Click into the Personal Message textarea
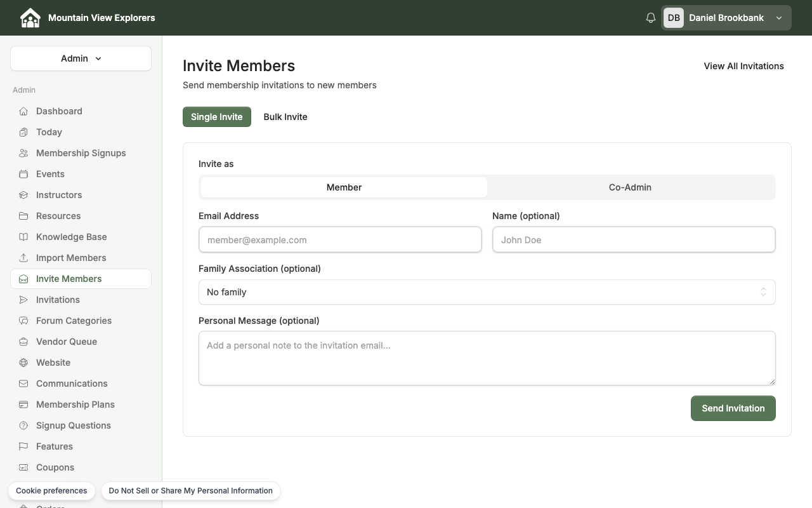The image size is (812, 508). point(487,358)
